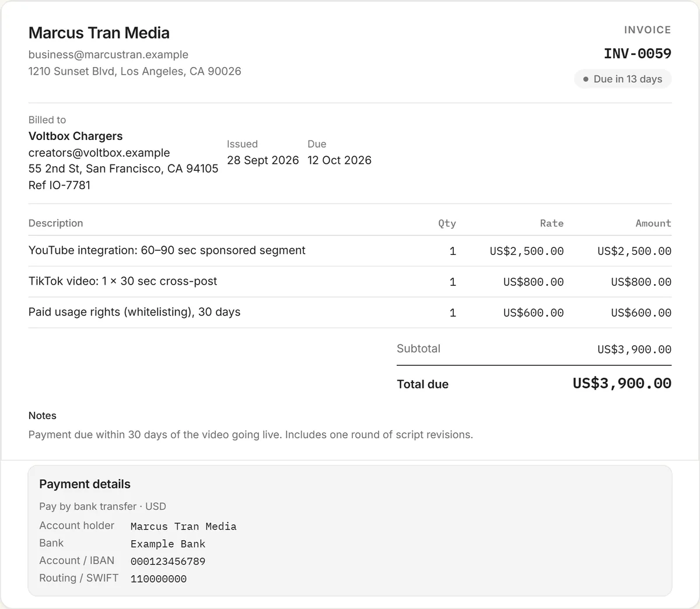This screenshot has height=609, width=700.
Task: Click the Pay by bank transfer · USD line
Action: click(103, 506)
